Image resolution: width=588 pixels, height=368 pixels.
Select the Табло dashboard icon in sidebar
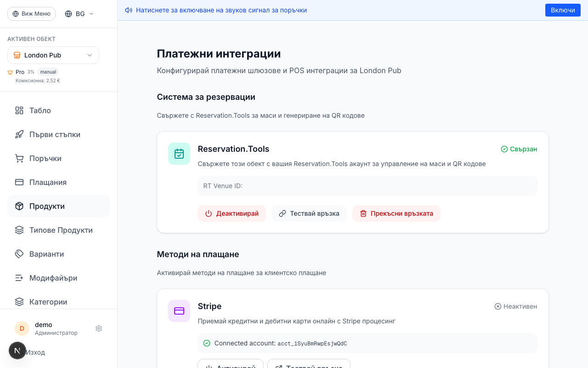point(19,110)
